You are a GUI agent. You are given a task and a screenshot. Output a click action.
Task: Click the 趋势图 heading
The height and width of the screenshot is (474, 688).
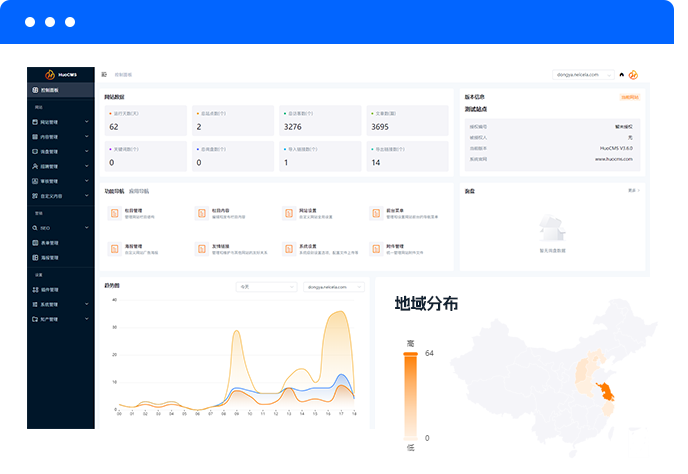click(x=111, y=286)
